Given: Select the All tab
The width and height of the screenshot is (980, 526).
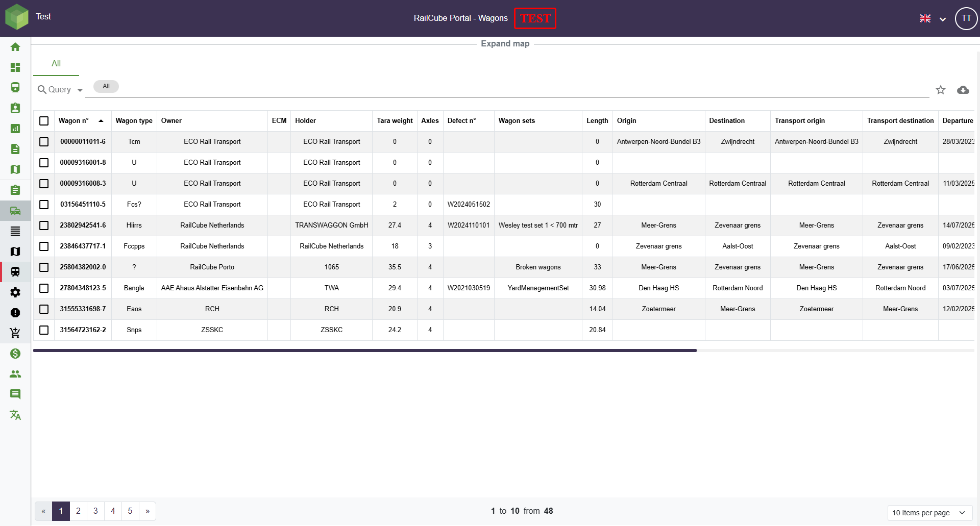Looking at the screenshot, I should [x=56, y=64].
